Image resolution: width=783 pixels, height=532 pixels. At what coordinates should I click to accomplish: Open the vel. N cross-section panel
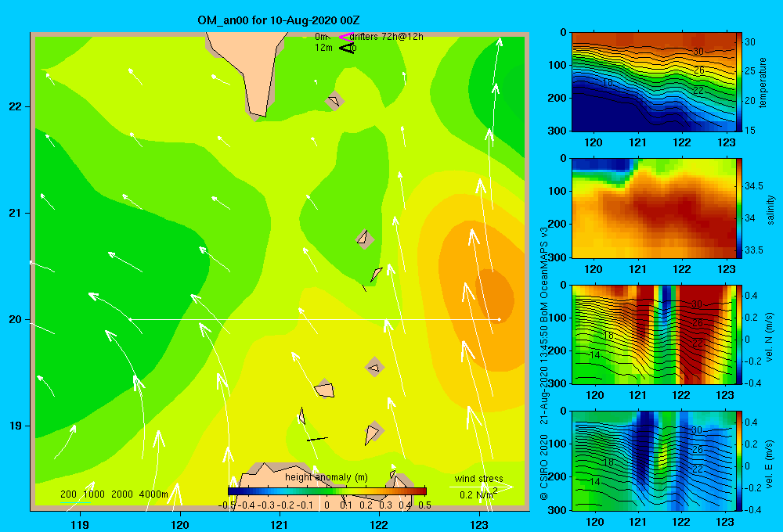pyautogui.click(x=654, y=334)
